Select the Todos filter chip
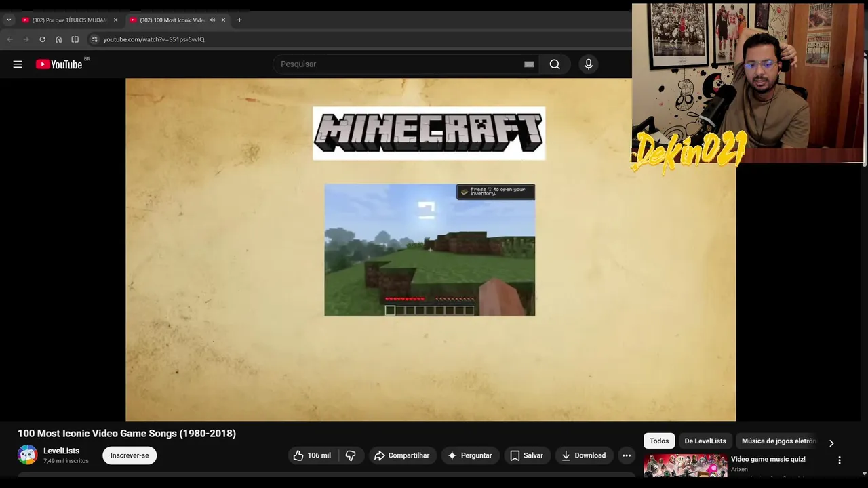 pyautogui.click(x=659, y=441)
